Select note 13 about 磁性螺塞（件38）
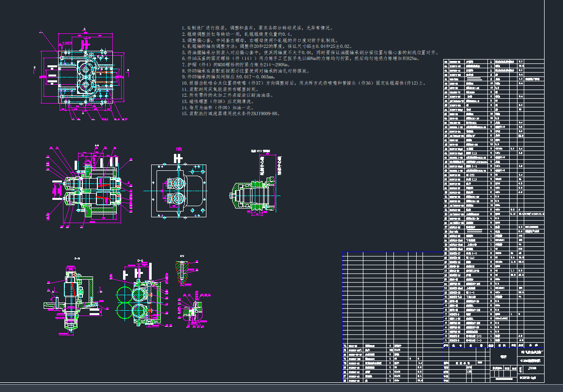This screenshot has height=392, width=563. pyautogui.click(x=219, y=101)
